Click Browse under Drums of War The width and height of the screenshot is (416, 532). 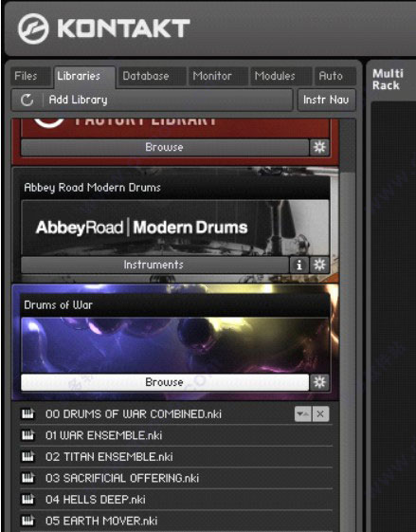click(x=165, y=382)
